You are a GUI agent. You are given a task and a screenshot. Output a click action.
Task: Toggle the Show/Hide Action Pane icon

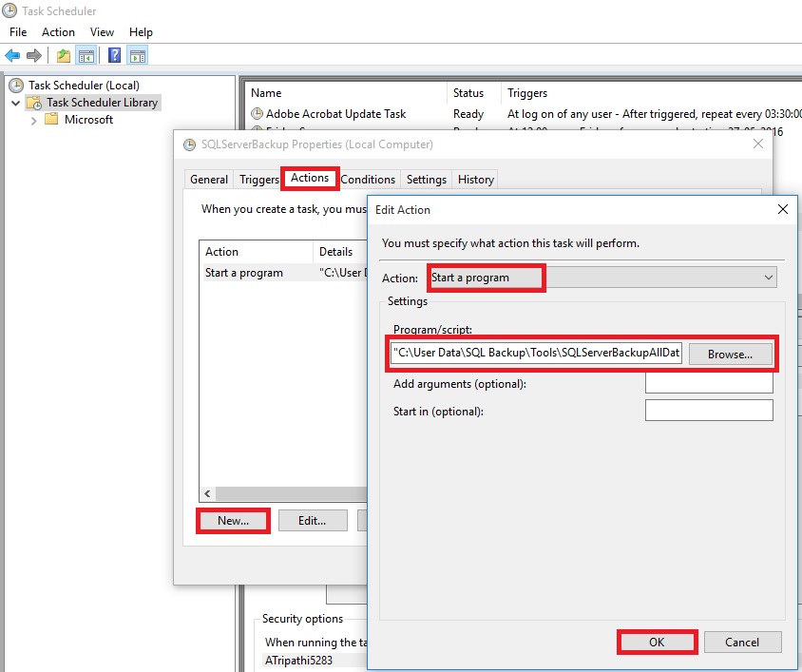click(x=137, y=55)
